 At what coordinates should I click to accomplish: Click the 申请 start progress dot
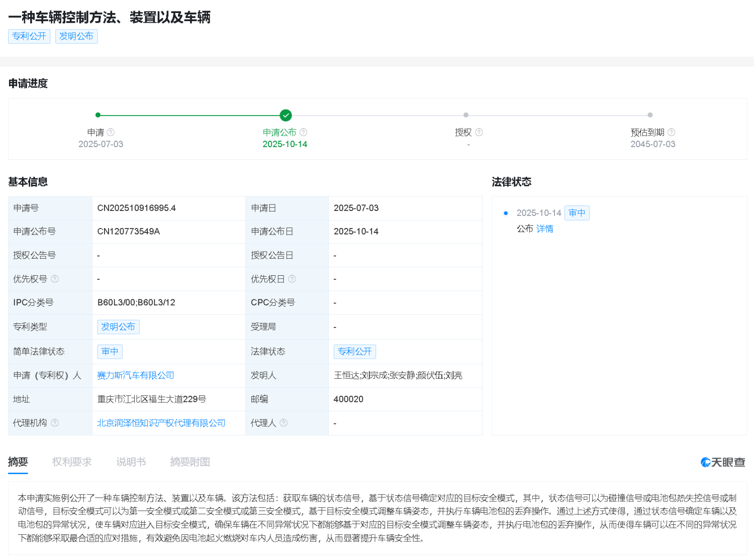click(x=98, y=115)
